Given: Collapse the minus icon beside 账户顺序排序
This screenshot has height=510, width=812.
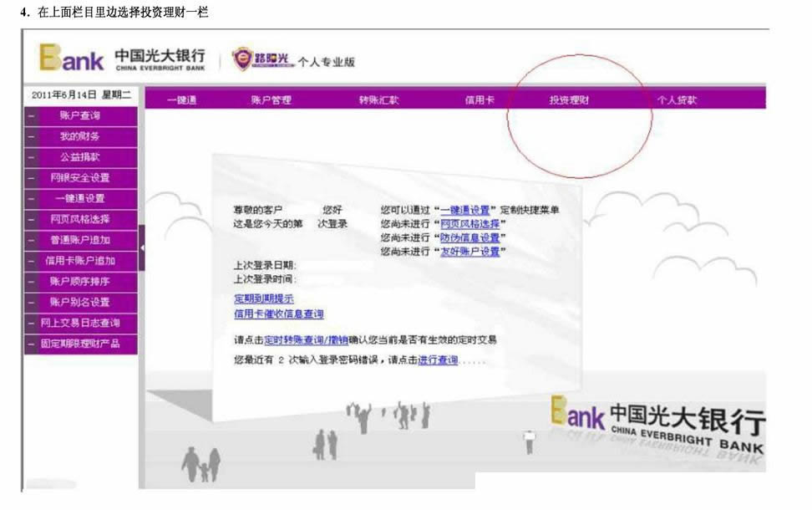Looking at the screenshot, I should (x=31, y=282).
